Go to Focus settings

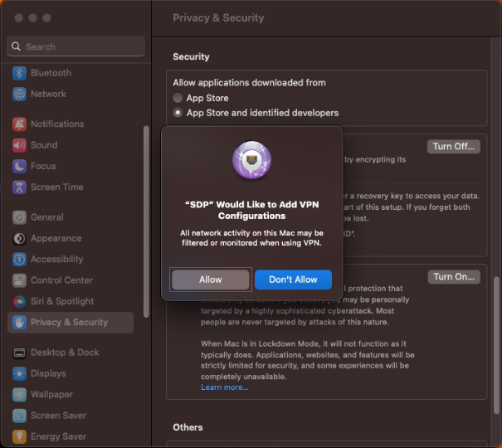coord(71,166)
